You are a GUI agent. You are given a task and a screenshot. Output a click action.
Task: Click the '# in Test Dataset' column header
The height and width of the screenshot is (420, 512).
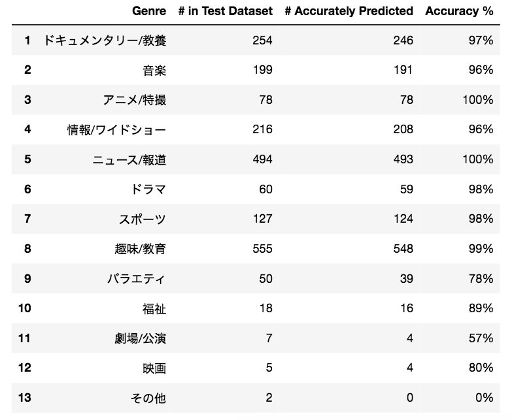click(x=225, y=11)
